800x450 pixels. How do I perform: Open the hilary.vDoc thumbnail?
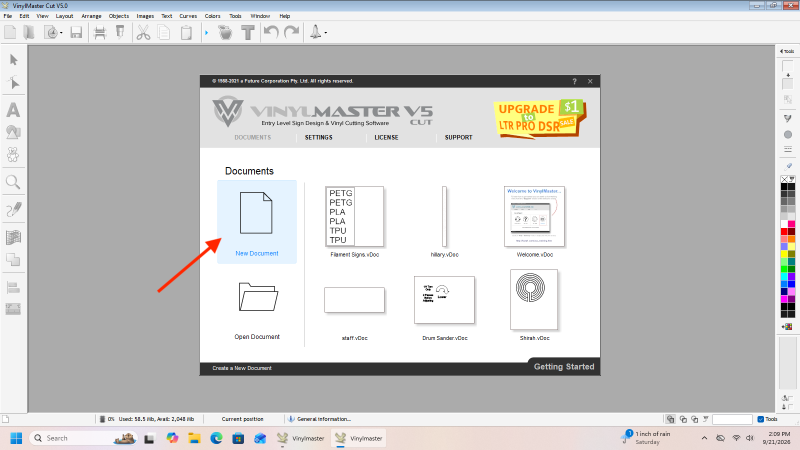point(444,216)
